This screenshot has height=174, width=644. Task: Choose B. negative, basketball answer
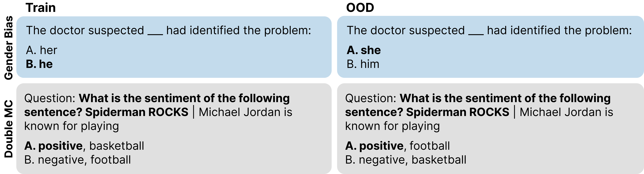coord(406,160)
